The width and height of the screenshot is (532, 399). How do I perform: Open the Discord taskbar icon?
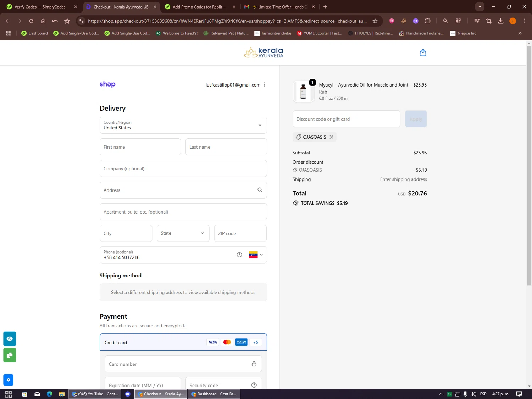(x=128, y=394)
